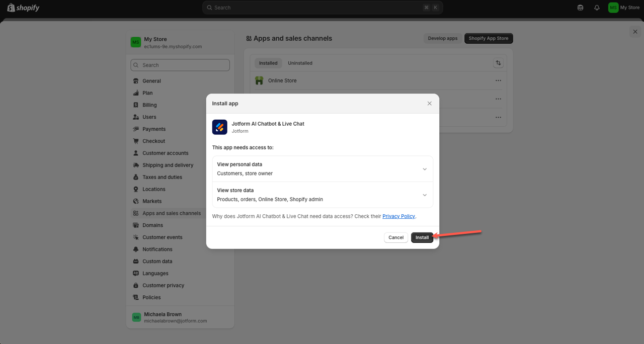Click the Languages icon

pos(136,274)
